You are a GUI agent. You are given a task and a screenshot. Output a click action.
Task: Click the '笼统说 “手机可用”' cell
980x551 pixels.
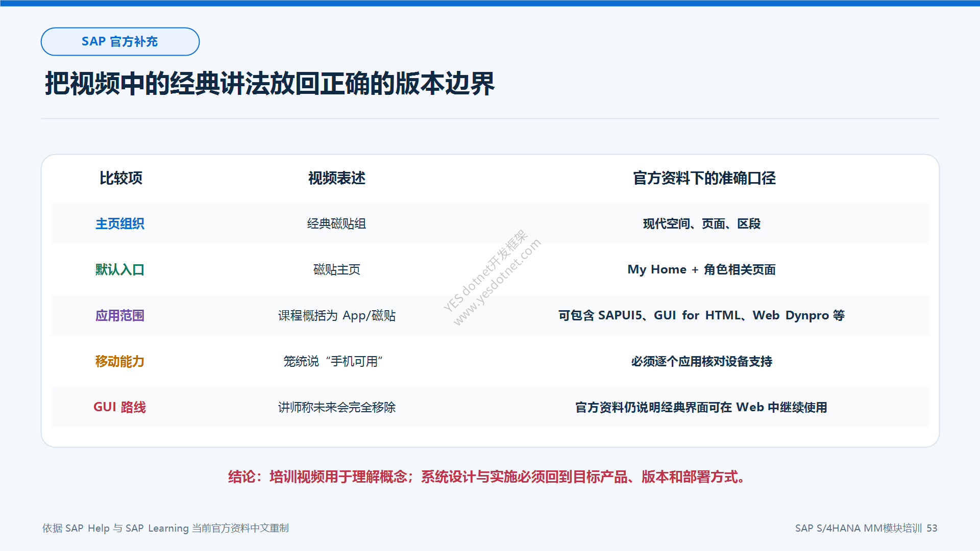[x=333, y=361]
